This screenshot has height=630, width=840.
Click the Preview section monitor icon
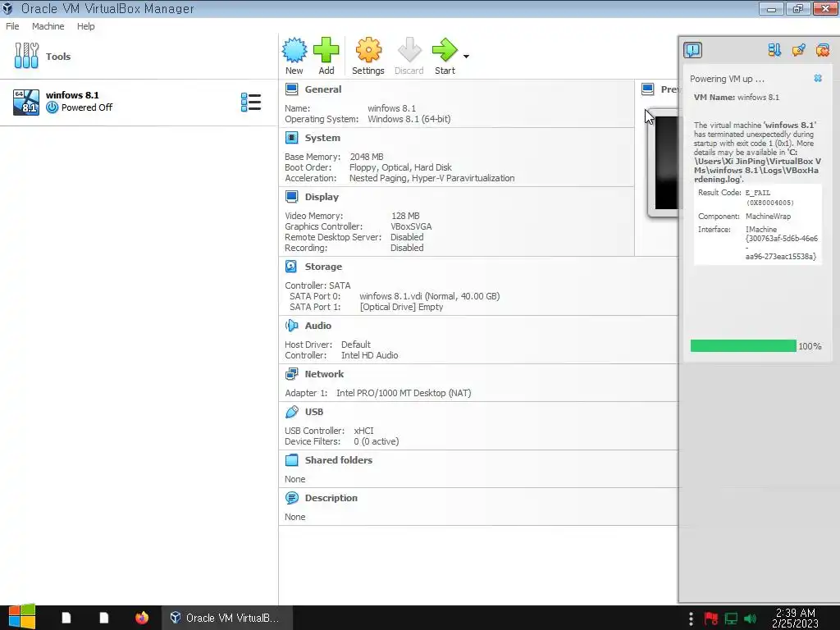pyautogui.click(x=648, y=89)
